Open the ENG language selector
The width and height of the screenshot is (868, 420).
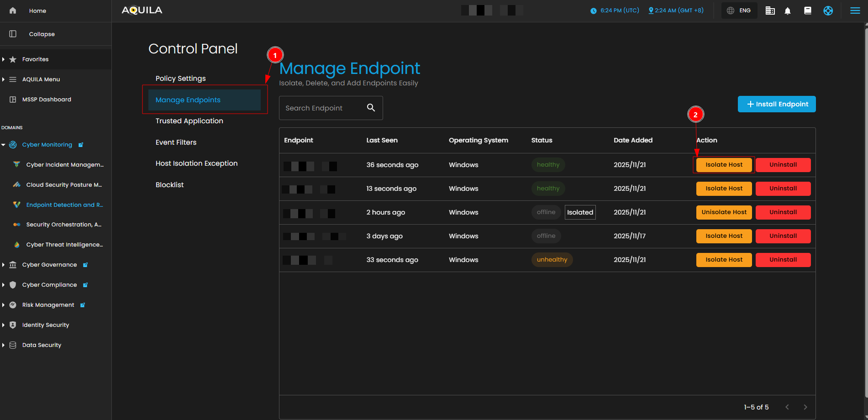click(x=739, y=10)
